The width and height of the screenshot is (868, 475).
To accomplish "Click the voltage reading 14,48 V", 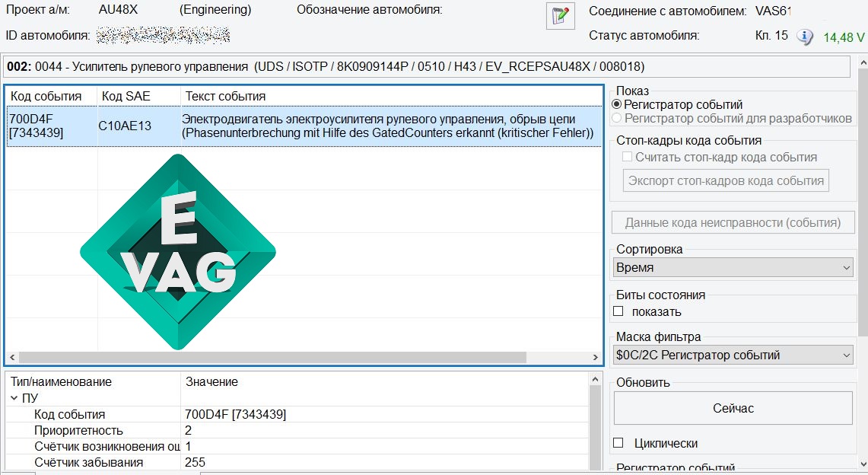I will 844,37.
